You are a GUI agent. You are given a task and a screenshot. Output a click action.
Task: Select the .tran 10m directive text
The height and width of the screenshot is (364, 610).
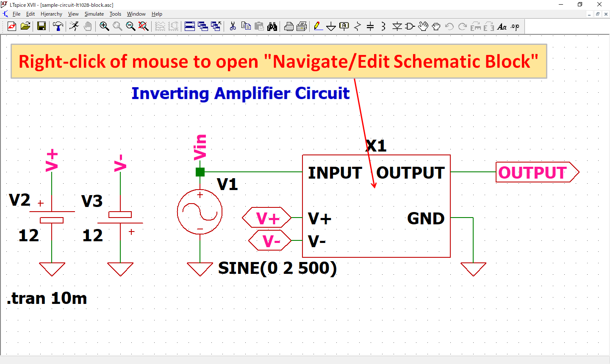tap(47, 298)
